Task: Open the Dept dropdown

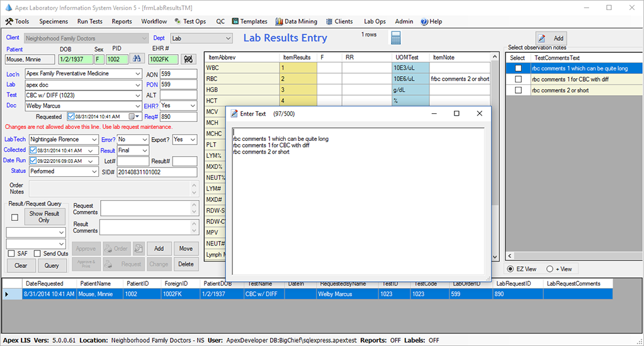Action: [228, 38]
